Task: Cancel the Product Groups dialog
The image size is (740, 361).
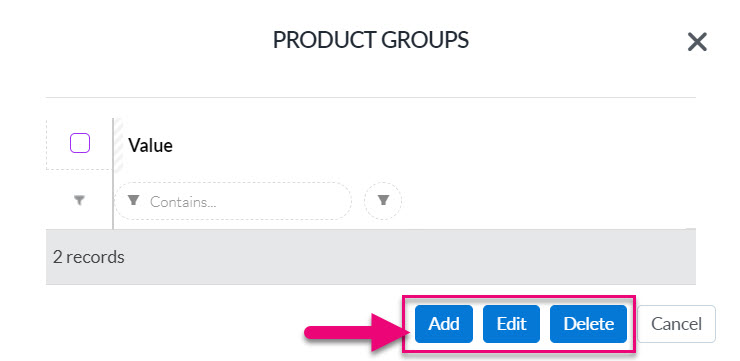Action: (676, 324)
